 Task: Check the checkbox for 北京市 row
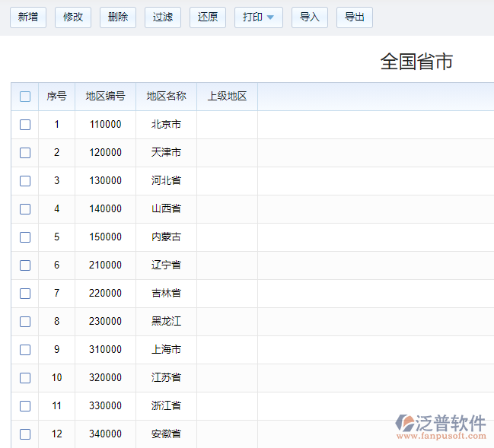(x=25, y=125)
